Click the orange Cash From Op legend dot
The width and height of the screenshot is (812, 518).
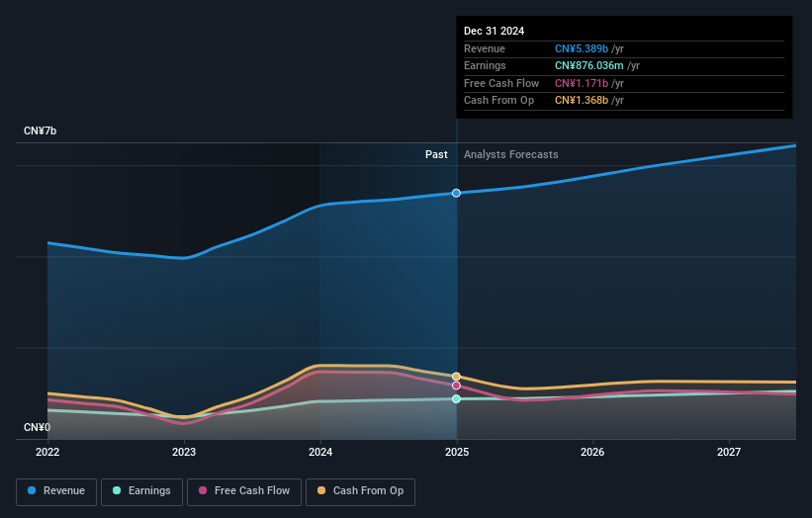click(x=321, y=490)
